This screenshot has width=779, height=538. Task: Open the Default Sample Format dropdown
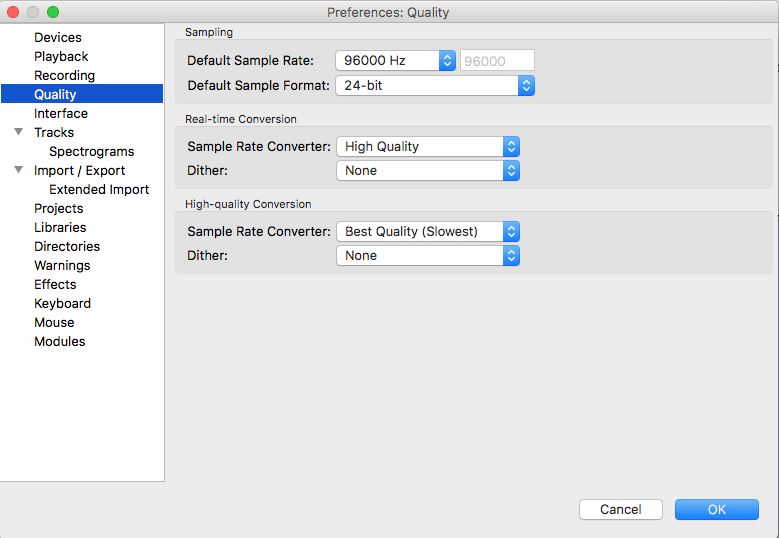point(435,85)
